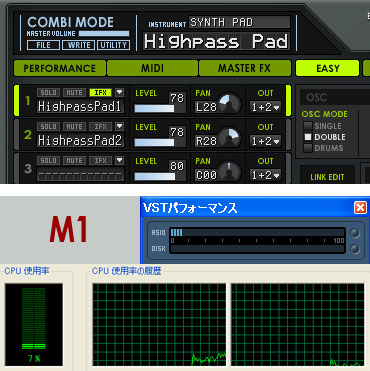The height and width of the screenshot is (371, 370).
Task: Open the dropdown arrow on timbre 1
Action: (x=119, y=92)
